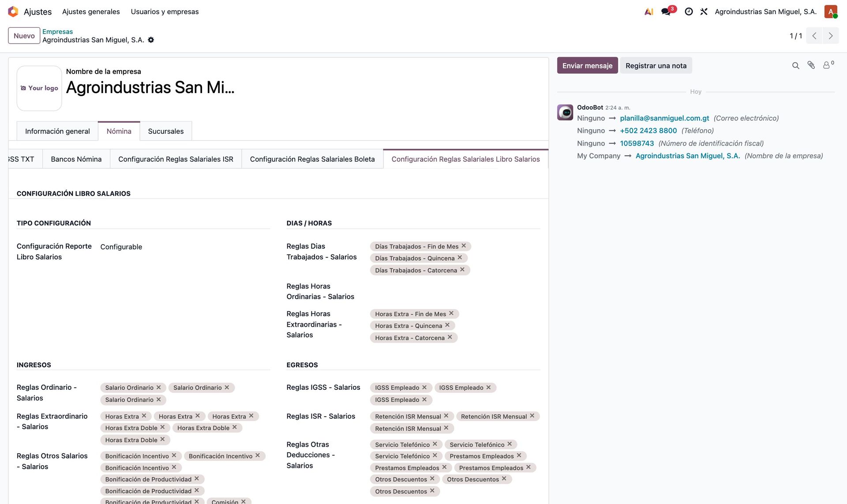
Task: Open the Configuración Reporte Libro Salarios dropdown
Action: [x=185, y=247]
